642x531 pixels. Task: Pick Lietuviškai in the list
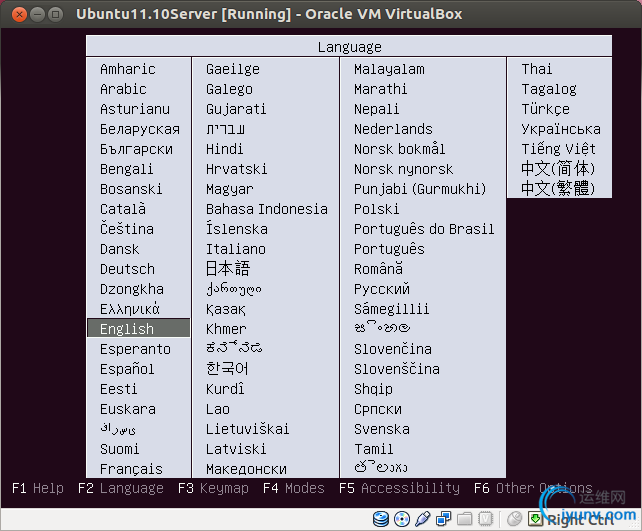247,429
